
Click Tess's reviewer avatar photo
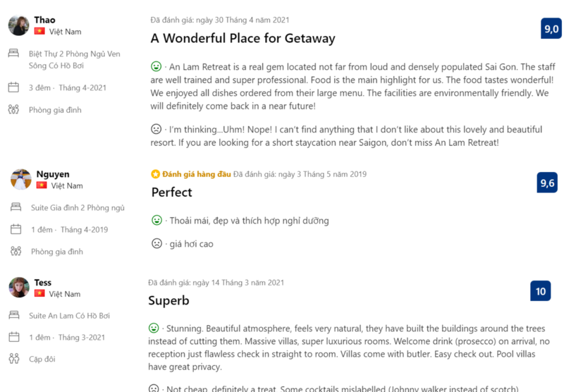(19, 288)
